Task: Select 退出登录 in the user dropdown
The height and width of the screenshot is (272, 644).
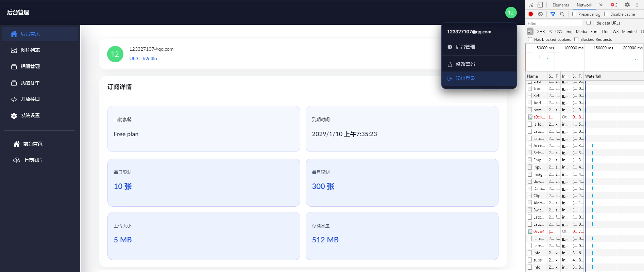Action: pyautogui.click(x=465, y=78)
